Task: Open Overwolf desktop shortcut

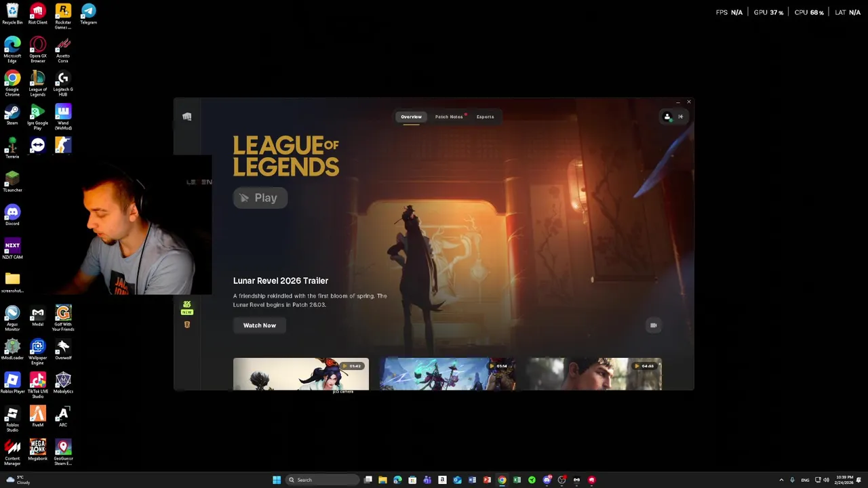Action: [x=63, y=350]
